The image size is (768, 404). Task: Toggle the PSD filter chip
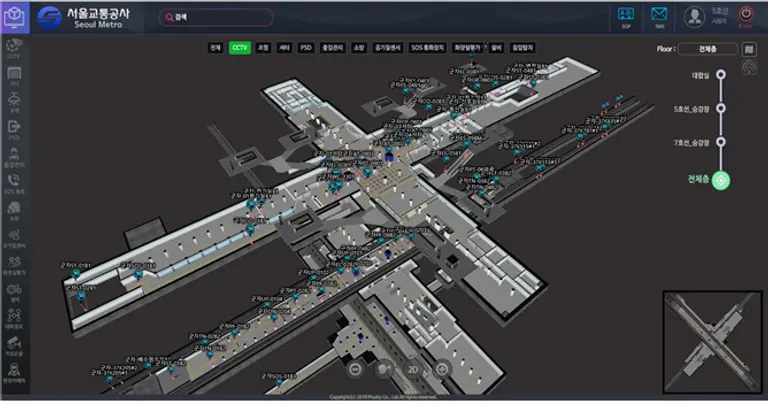pyautogui.click(x=306, y=47)
